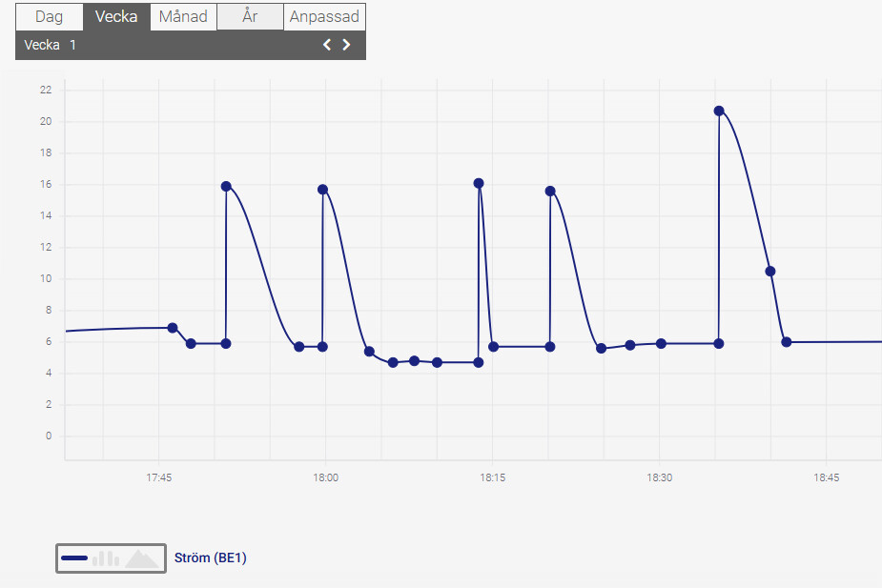The image size is (882, 588).
Task: Click the highest peak data point near 20.7
Action: 719,111
